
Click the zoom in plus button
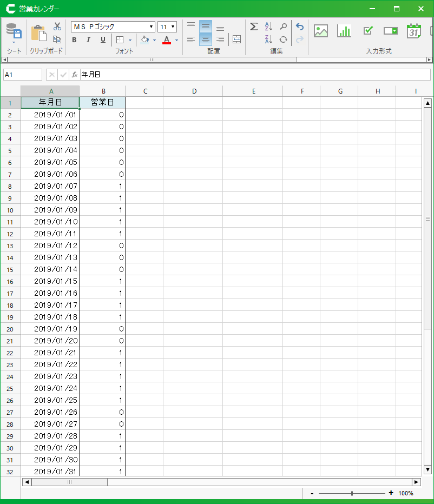pos(391,493)
